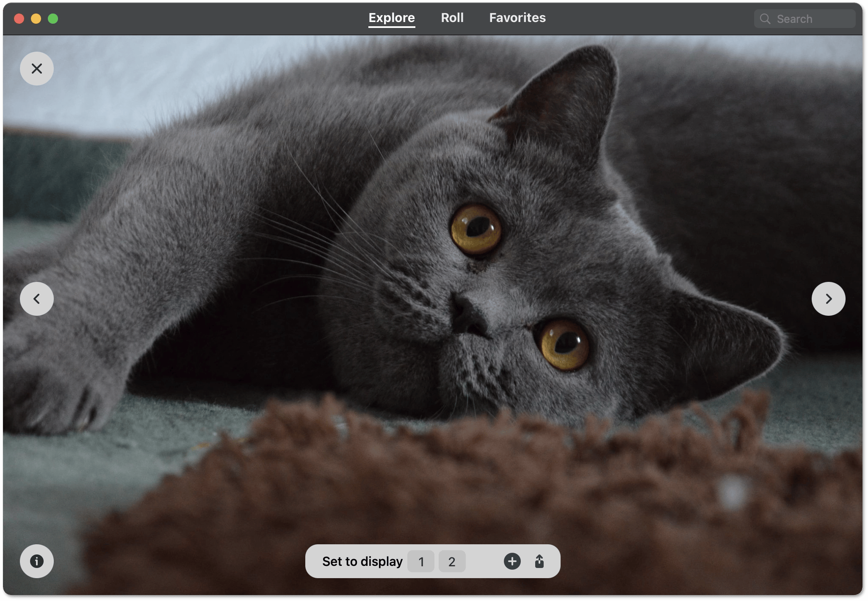
Task: Switch to the Explore tab
Action: [x=392, y=18]
